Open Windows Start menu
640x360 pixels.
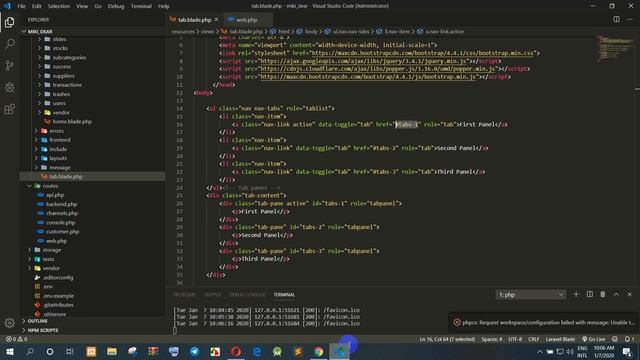point(9,351)
